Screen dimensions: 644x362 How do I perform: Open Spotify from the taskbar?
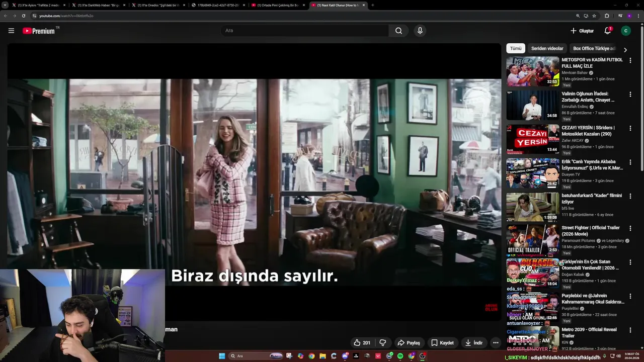(400, 356)
